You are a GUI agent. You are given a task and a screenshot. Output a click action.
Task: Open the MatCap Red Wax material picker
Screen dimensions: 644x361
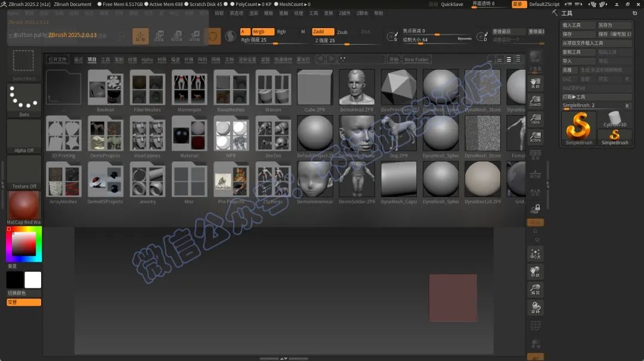pyautogui.click(x=24, y=207)
